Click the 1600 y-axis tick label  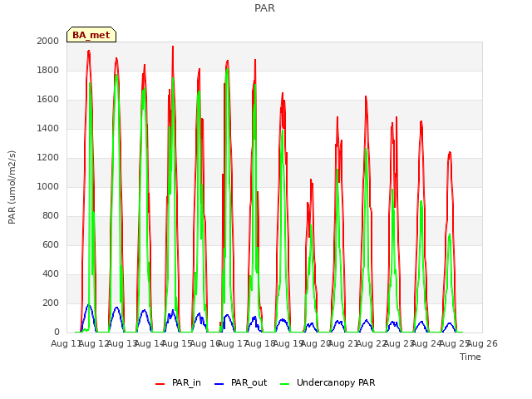click(48, 100)
